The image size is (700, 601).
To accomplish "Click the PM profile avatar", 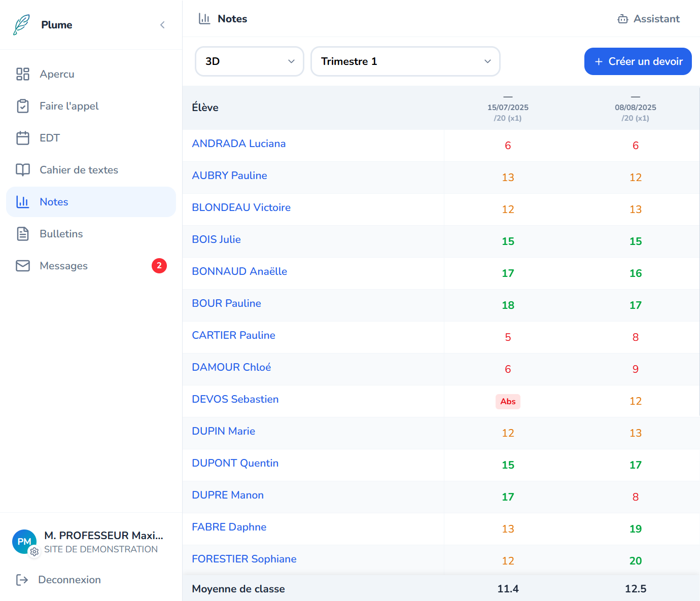I will click(x=24, y=542).
